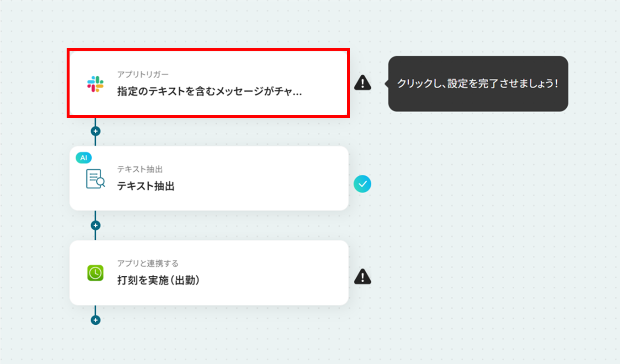Click the アプリと連携する label

[148, 263]
